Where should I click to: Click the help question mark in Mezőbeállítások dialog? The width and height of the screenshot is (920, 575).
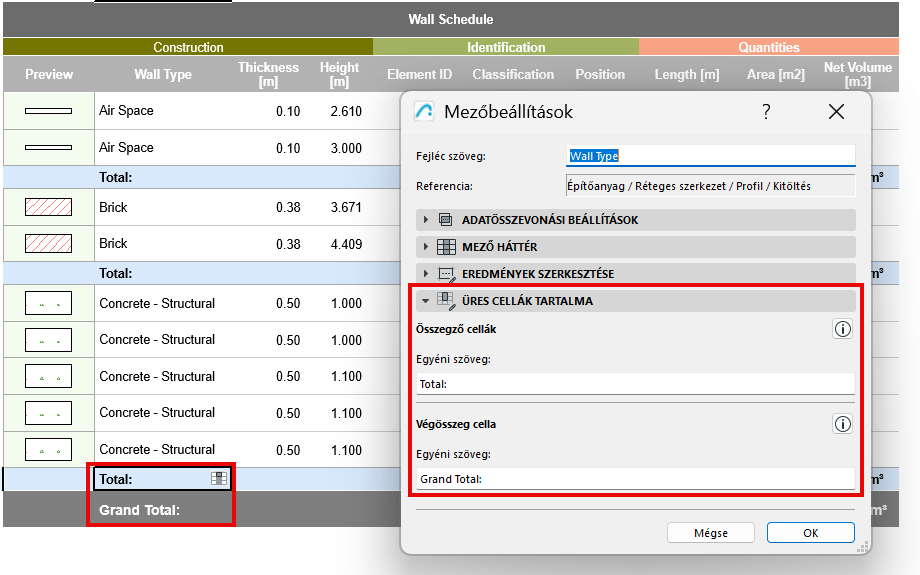[x=766, y=111]
